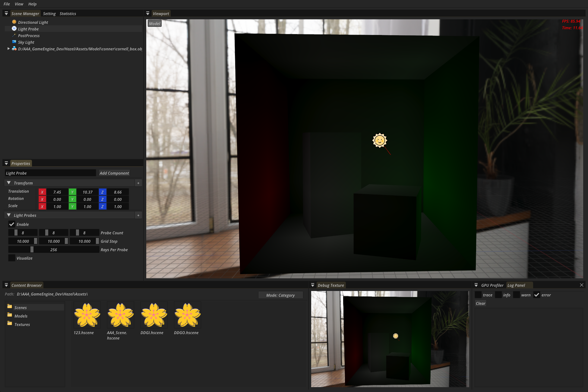Click the Directional Light sun icon in scene list
The height and width of the screenshot is (392, 588).
click(14, 22)
